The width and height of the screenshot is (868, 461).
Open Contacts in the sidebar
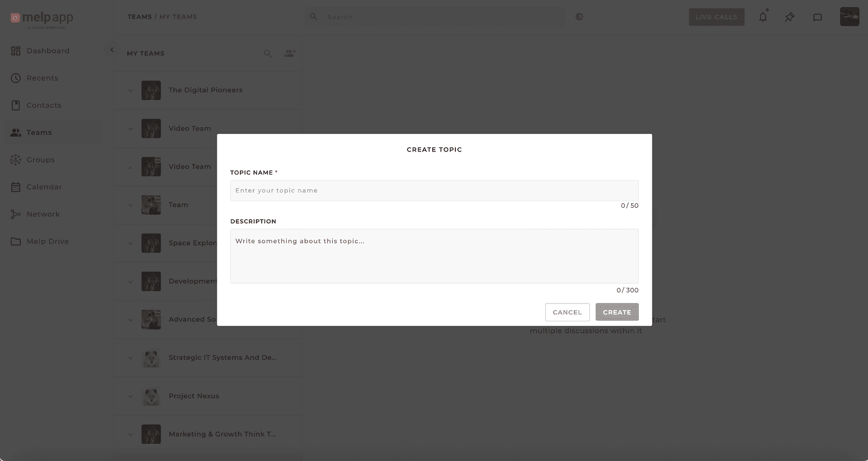click(x=43, y=105)
